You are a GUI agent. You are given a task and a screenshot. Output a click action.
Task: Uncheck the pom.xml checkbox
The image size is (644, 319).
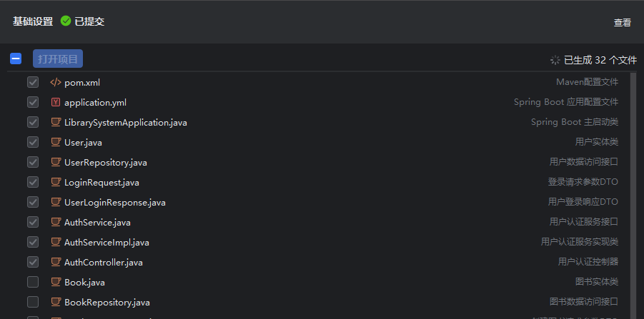tap(33, 82)
